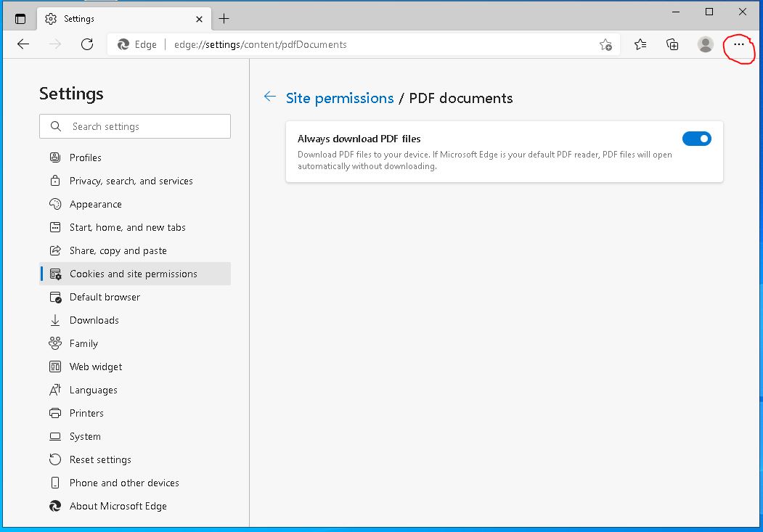Click the Default browser icon
This screenshot has width=763, height=532.
55,297
